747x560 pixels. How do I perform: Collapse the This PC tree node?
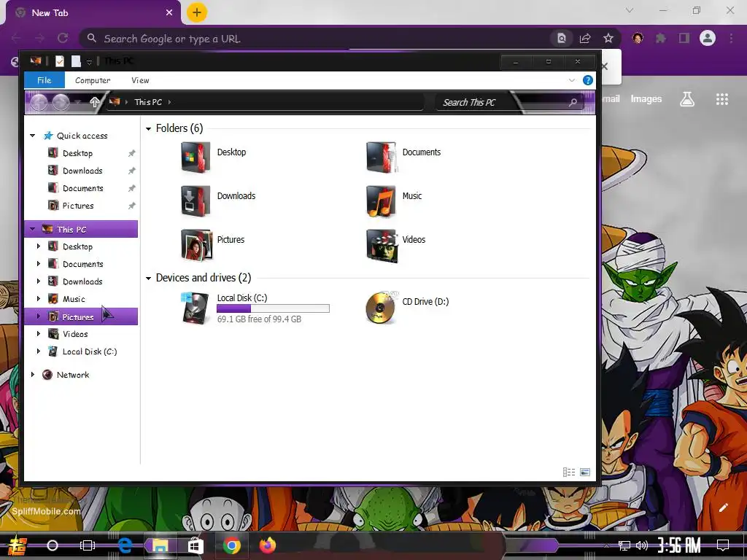point(32,229)
